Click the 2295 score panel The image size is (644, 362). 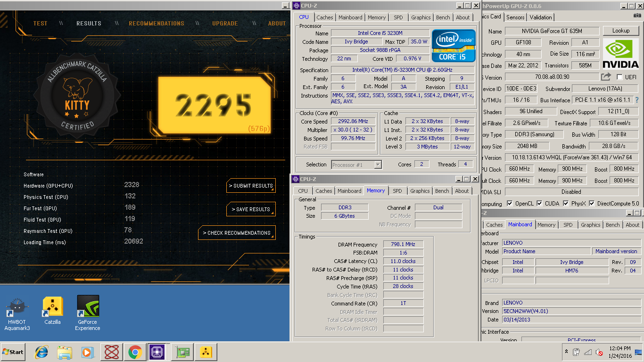point(214,105)
